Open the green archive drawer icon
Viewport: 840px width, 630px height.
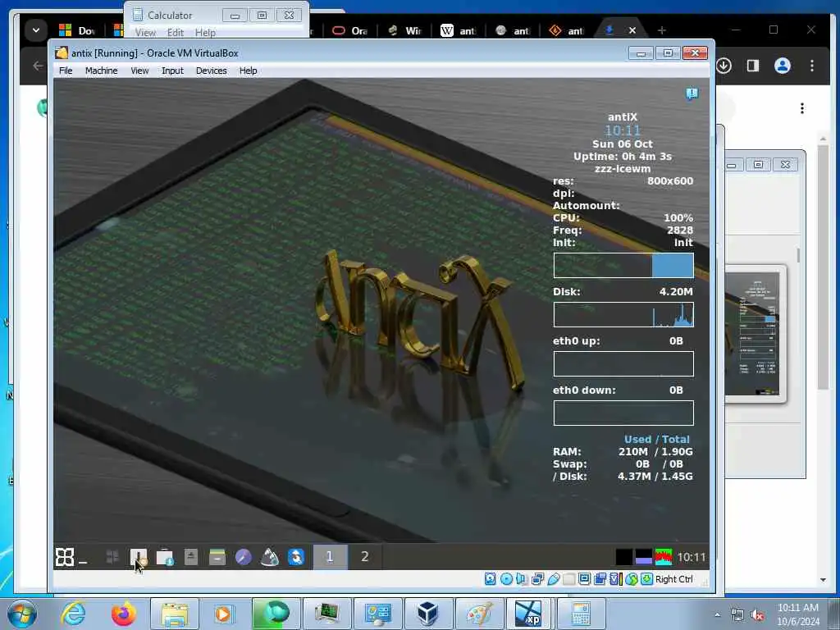(x=217, y=557)
